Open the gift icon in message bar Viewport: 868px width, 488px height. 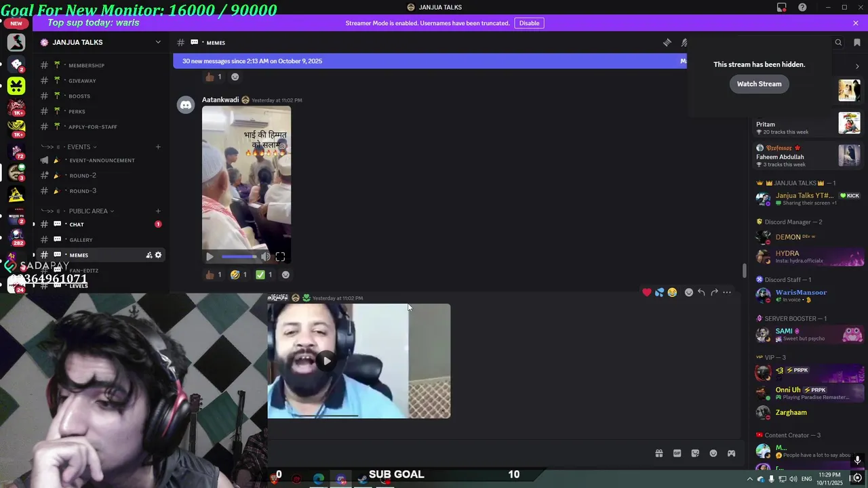658,453
